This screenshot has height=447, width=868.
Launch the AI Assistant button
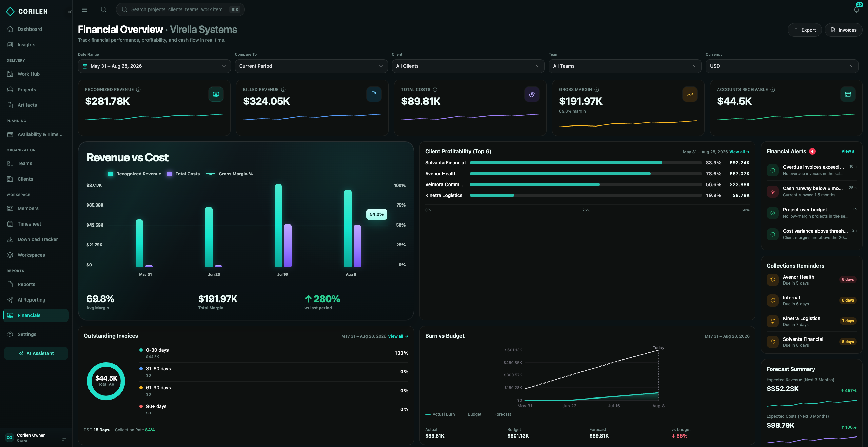click(36, 353)
